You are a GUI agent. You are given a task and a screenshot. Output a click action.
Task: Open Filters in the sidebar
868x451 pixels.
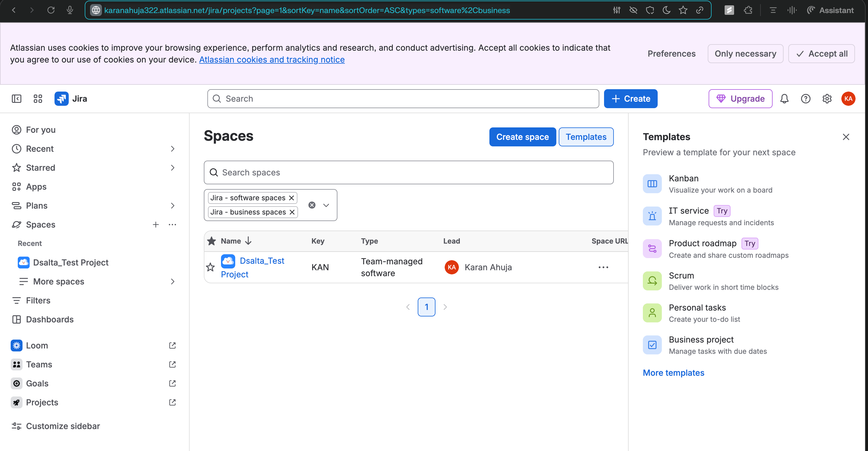(94, 300)
